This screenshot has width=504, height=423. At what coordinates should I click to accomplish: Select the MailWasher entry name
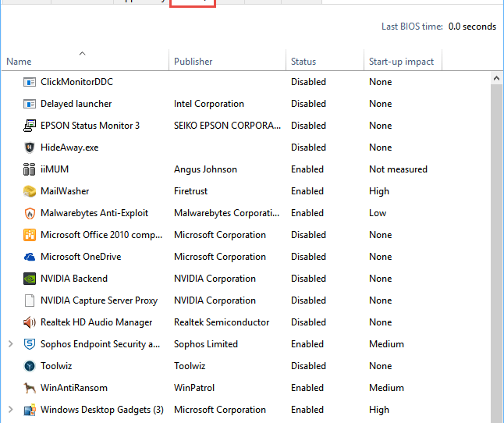tap(65, 191)
